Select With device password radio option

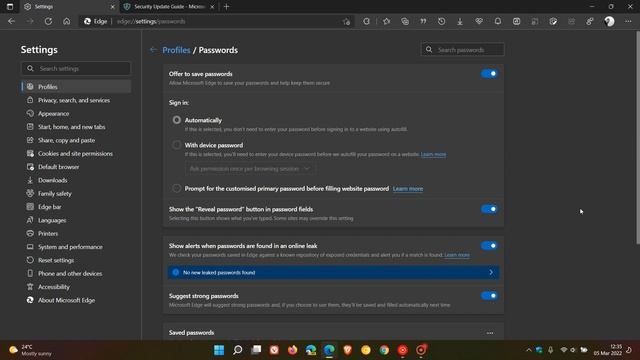(x=176, y=145)
